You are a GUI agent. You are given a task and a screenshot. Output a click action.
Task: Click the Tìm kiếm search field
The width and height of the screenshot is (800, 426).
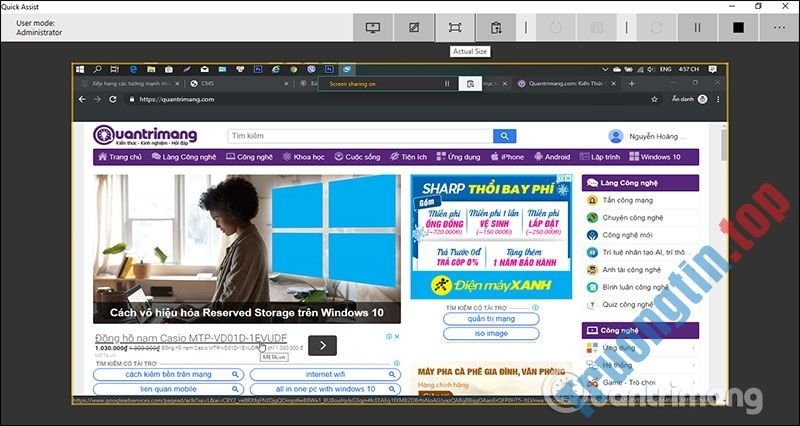[x=360, y=136]
